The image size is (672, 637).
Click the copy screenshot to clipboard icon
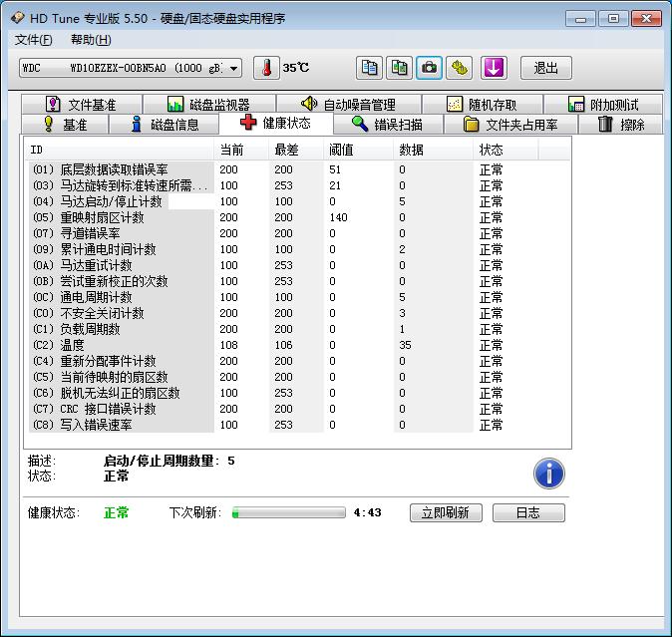click(399, 68)
